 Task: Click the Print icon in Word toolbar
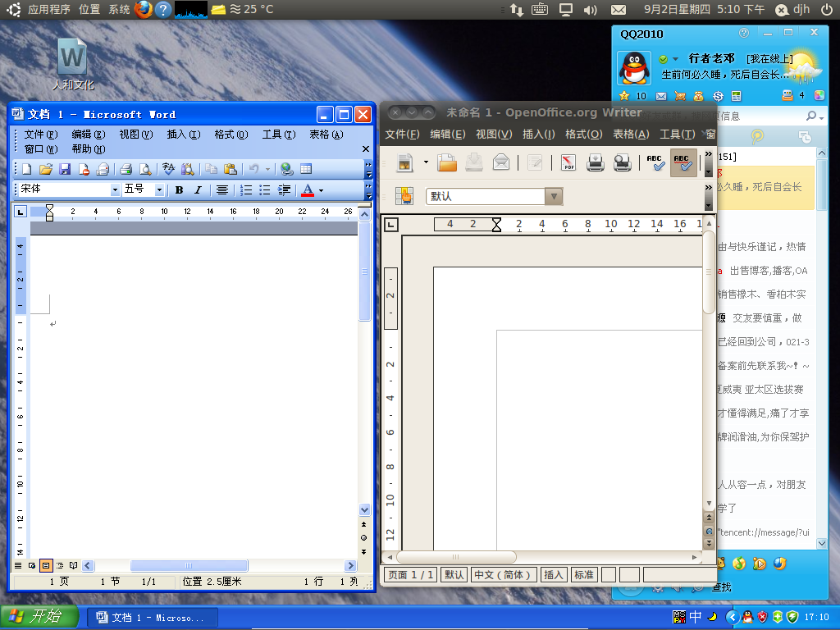126,169
